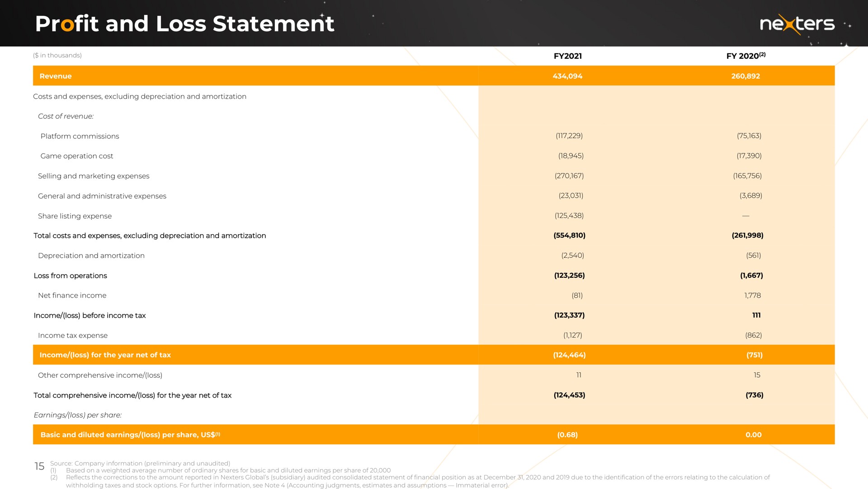
Task: Select net finance income value 1,778
Action: (753, 295)
